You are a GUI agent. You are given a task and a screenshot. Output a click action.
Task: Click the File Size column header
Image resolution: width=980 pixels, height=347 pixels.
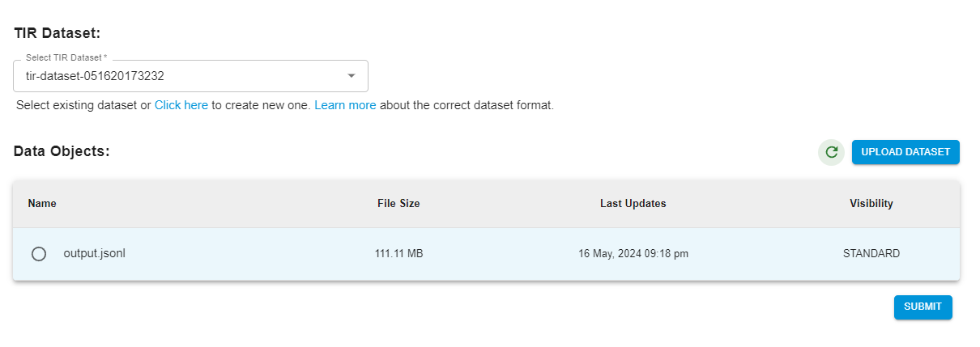398,204
